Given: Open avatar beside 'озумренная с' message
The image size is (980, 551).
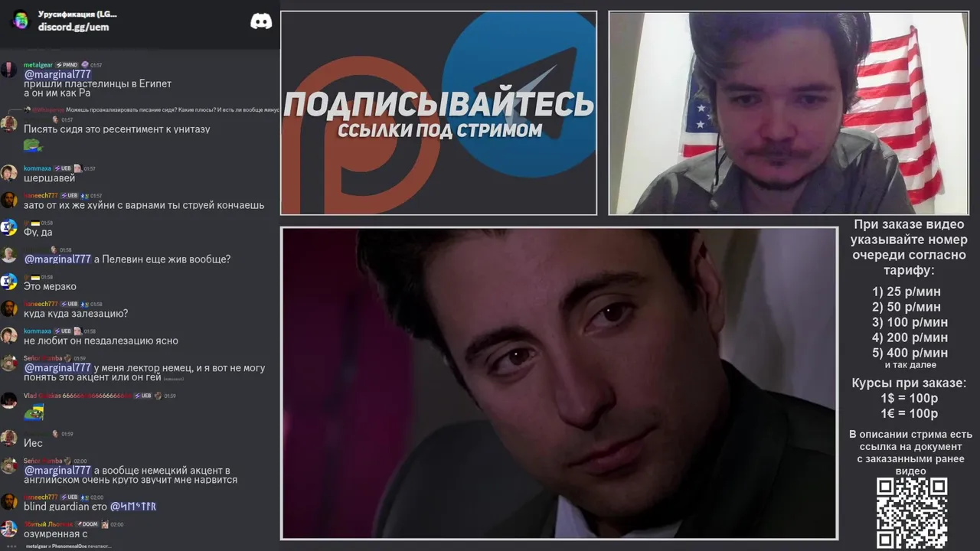Looking at the screenshot, I should (x=8, y=529).
